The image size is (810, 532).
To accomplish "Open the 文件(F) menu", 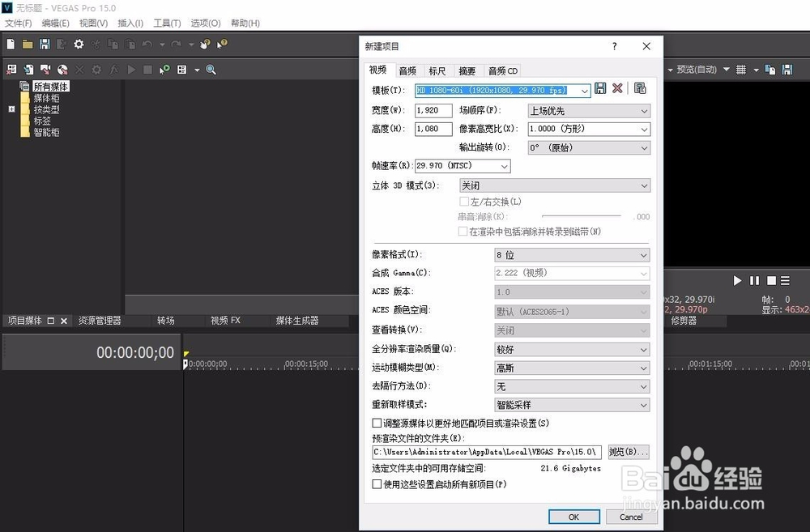I will coord(18,23).
